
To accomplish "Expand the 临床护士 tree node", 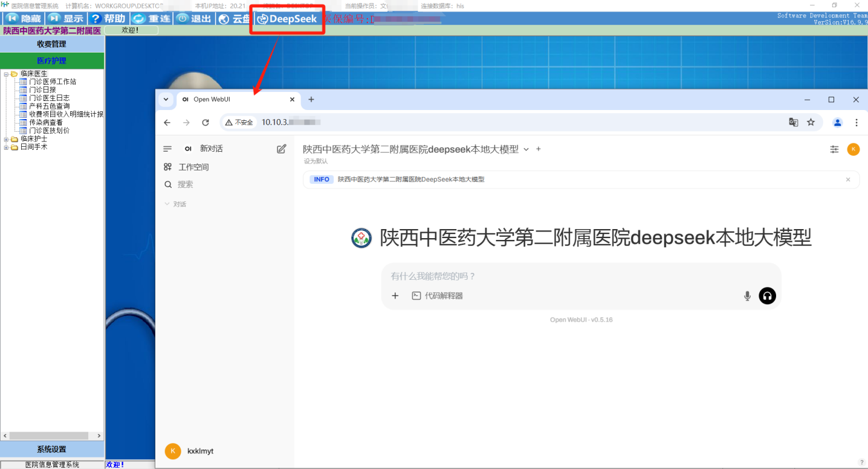I will [x=6, y=139].
